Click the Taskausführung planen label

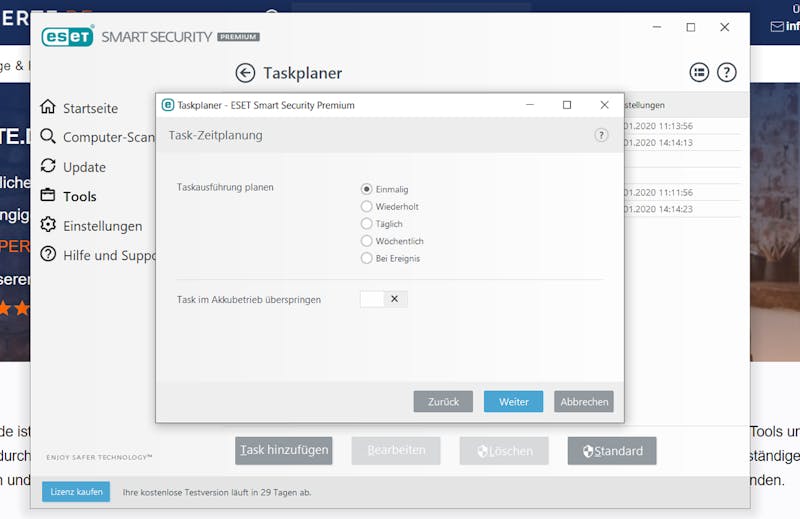pyautogui.click(x=225, y=187)
